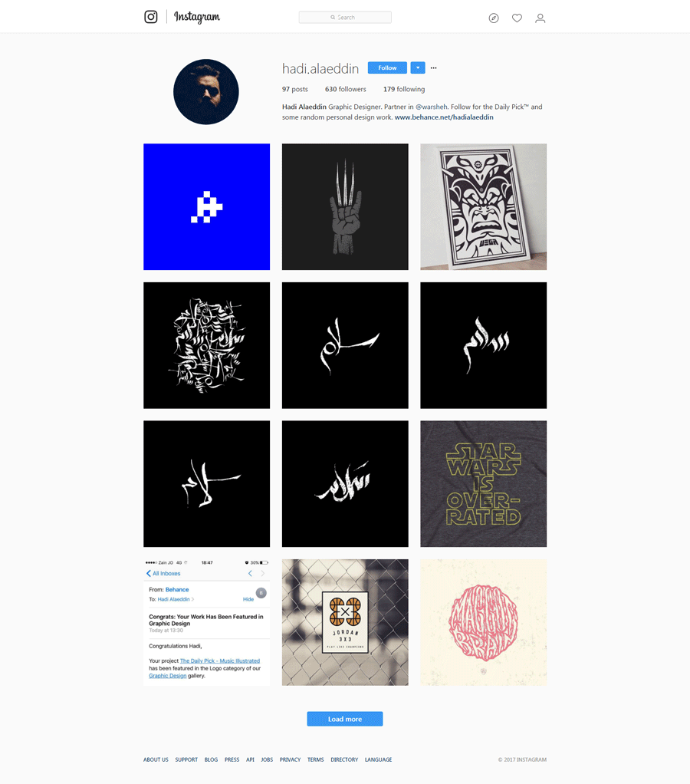The image size is (690, 784).
Task: Open the Jordan 3x3 basketball post
Action: tap(345, 622)
